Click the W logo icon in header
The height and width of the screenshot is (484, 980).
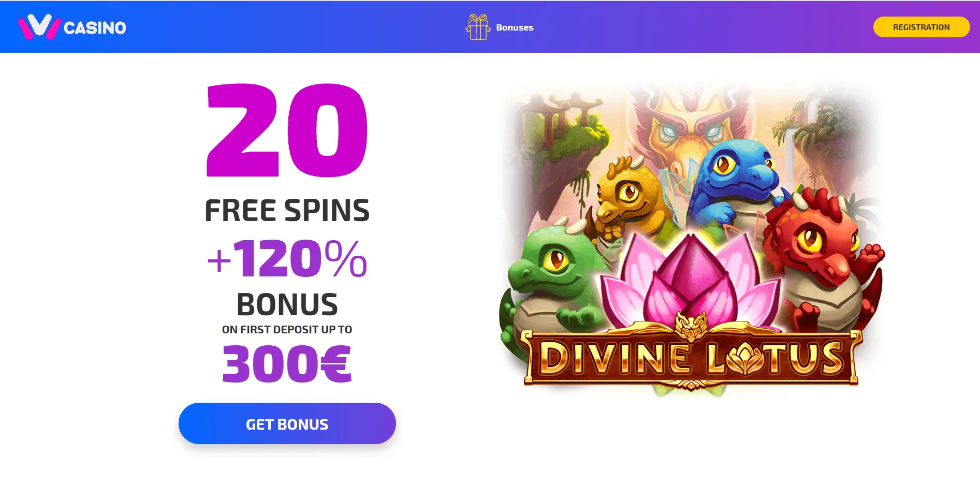point(39,27)
